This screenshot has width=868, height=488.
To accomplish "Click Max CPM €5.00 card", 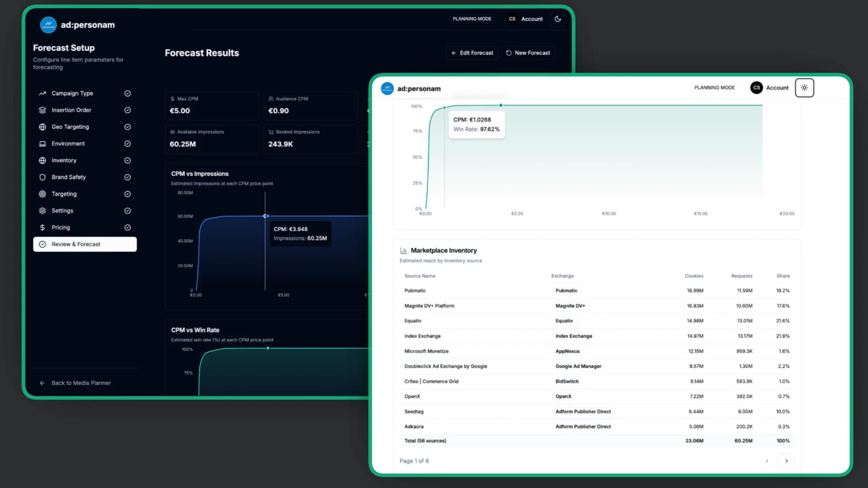I will [212, 106].
